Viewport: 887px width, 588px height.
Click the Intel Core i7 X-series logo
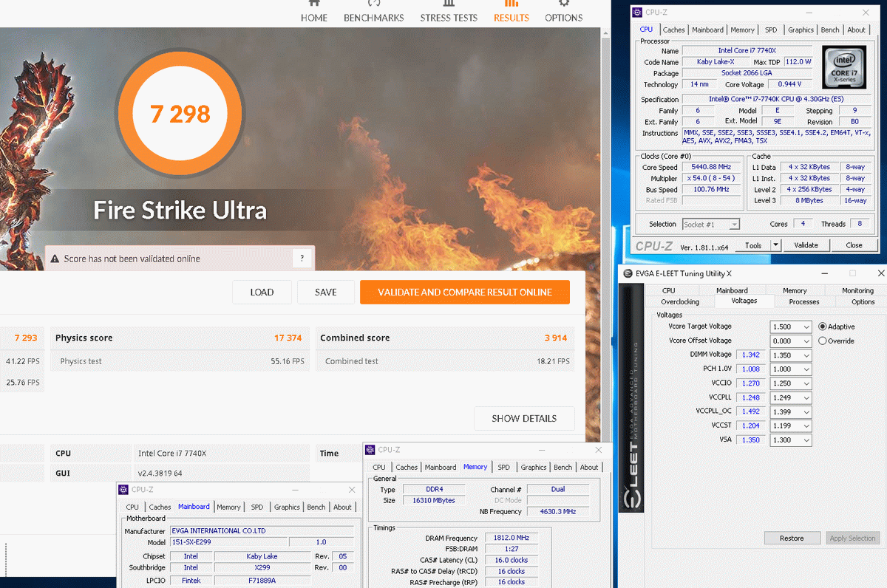click(843, 67)
